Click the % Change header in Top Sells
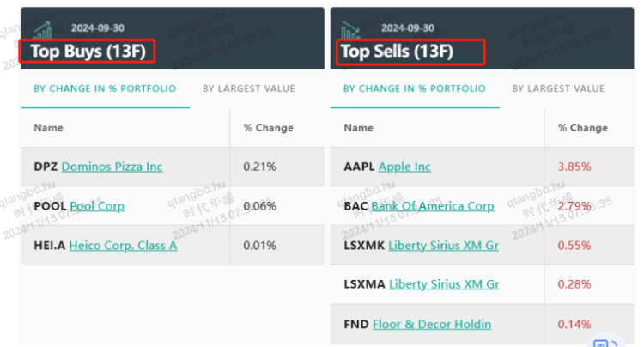The height and width of the screenshot is (347, 644). pos(582,128)
